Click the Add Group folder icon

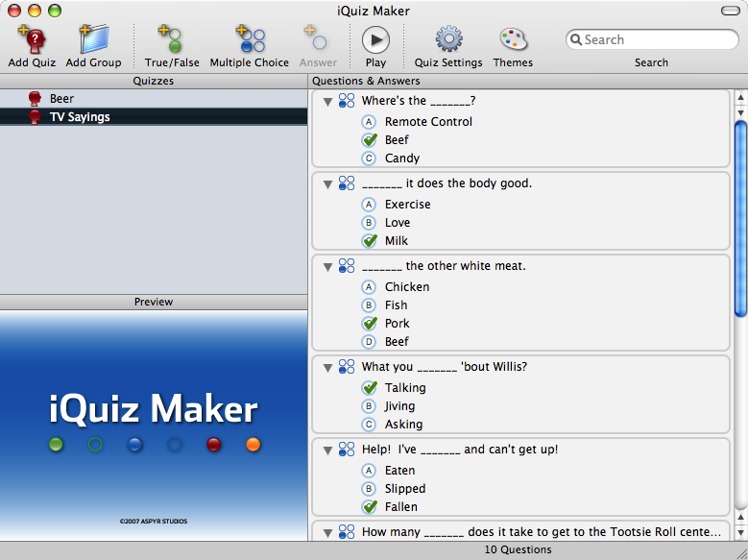tap(93, 39)
